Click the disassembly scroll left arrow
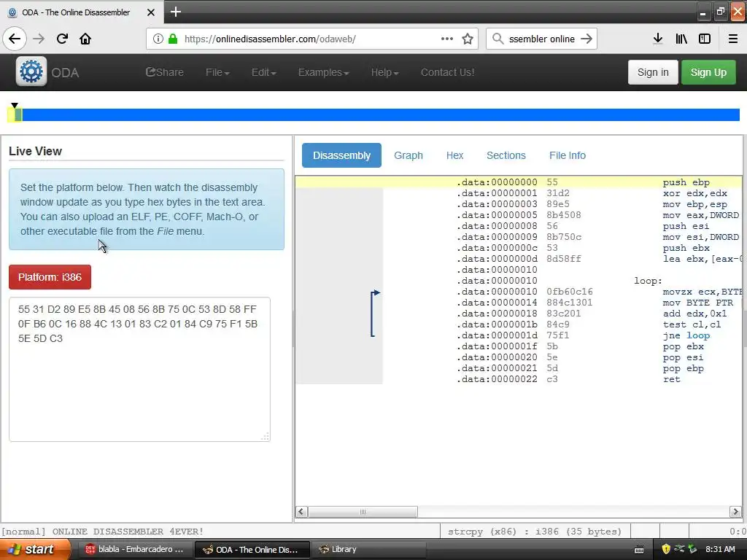This screenshot has width=747, height=560. click(301, 512)
